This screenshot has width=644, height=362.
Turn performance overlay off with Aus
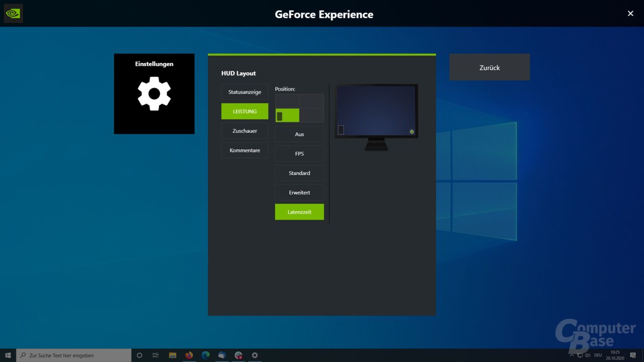pyautogui.click(x=299, y=134)
